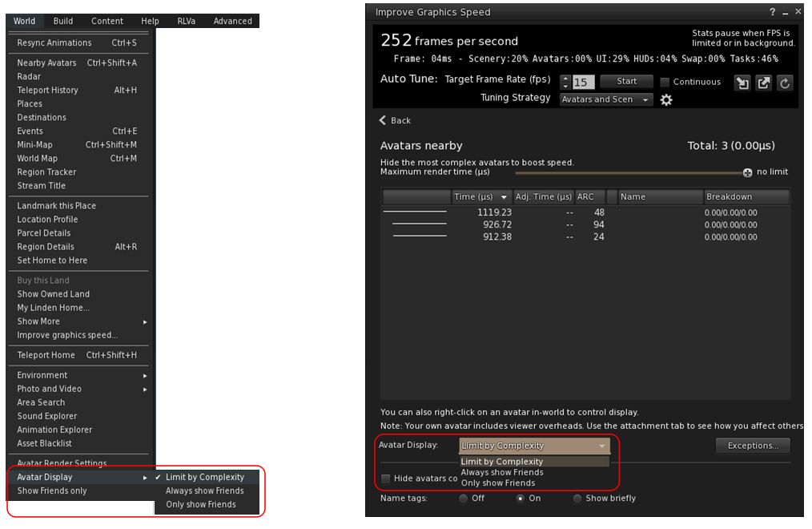Open the Exceptions dialog button
812x529 pixels.
tap(752, 446)
